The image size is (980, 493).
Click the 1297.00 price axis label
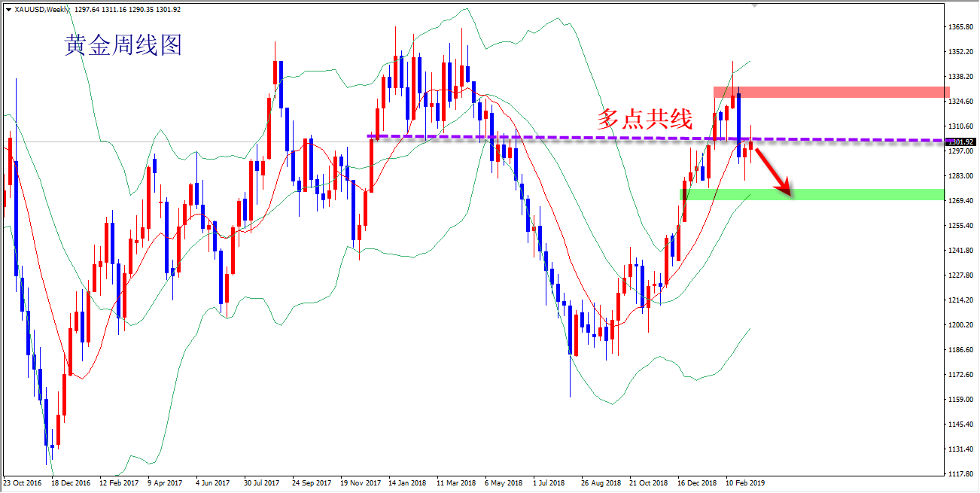pyautogui.click(x=961, y=151)
